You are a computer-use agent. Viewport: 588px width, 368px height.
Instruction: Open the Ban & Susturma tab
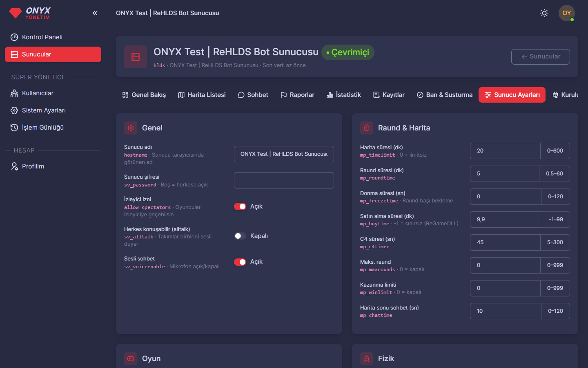coord(445,95)
